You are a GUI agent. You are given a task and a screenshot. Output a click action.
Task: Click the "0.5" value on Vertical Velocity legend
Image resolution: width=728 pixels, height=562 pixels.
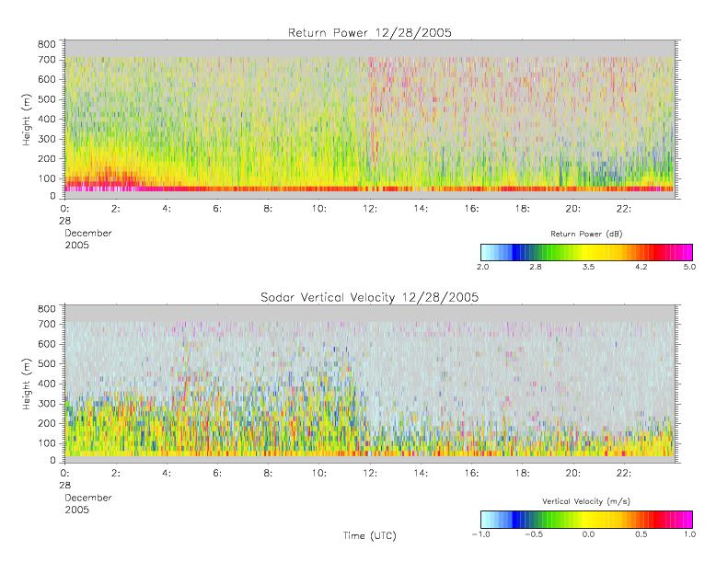tap(641, 534)
